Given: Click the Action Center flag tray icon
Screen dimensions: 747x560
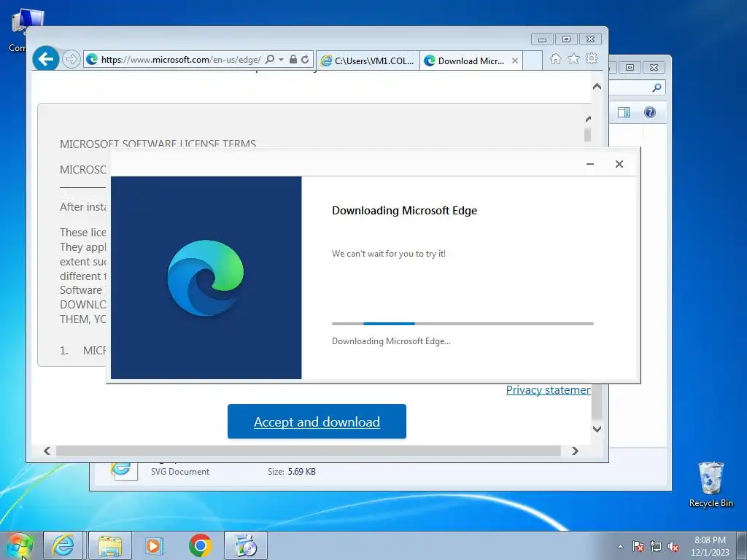Looking at the screenshot, I should coord(638,546).
